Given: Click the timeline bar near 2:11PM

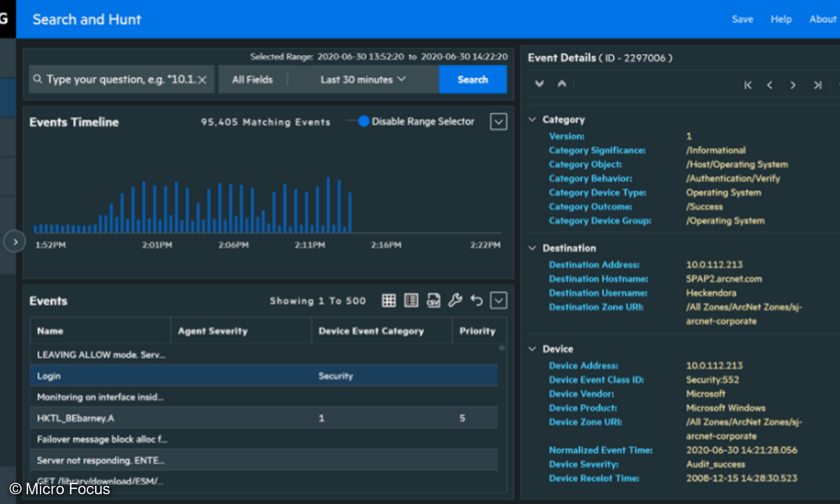Looking at the screenshot, I should point(307,211).
